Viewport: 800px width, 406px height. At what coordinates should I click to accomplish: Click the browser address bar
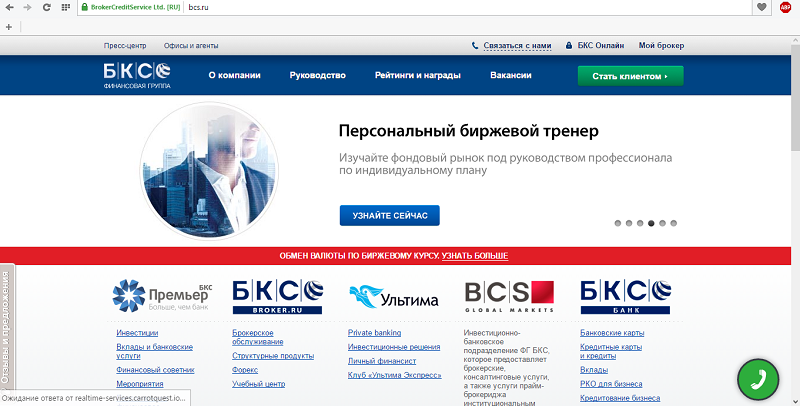coord(450,7)
